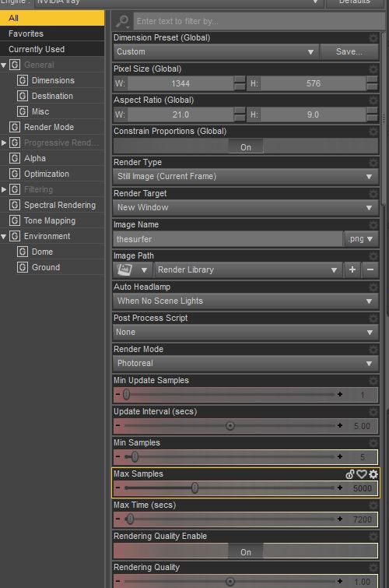
Task: Favorite Max Samples with the heart icon
Action: click(362, 474)
